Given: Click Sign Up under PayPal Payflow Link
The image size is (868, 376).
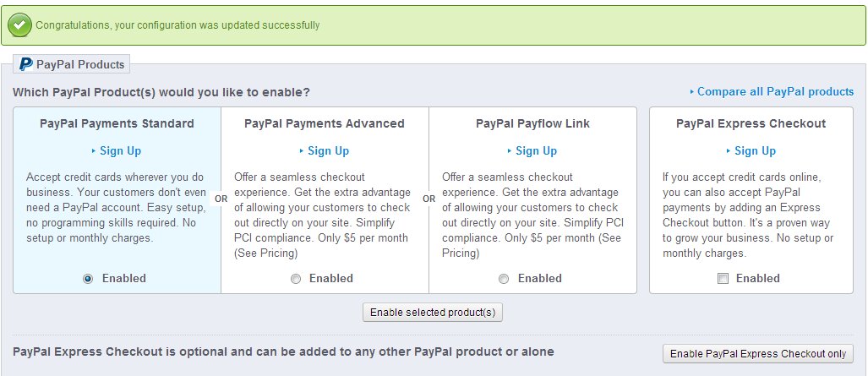Looking at the screenshot, I should click(x=536, y=151).
